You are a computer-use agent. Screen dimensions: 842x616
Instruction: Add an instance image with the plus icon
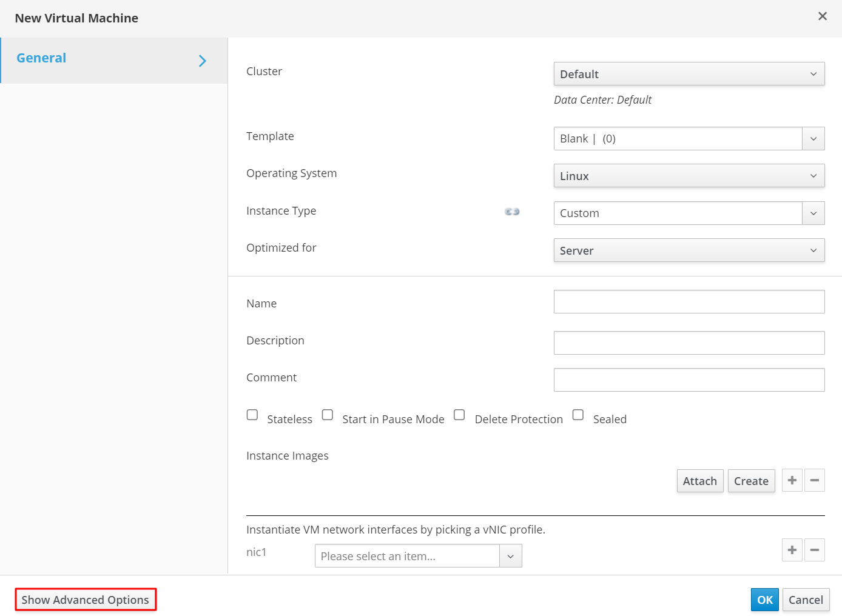792,480
